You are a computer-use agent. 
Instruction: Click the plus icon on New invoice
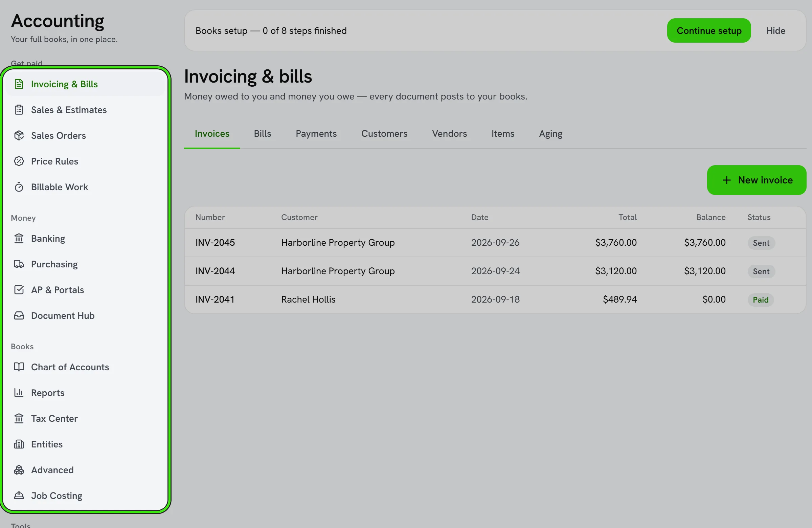tap(727, 180)
